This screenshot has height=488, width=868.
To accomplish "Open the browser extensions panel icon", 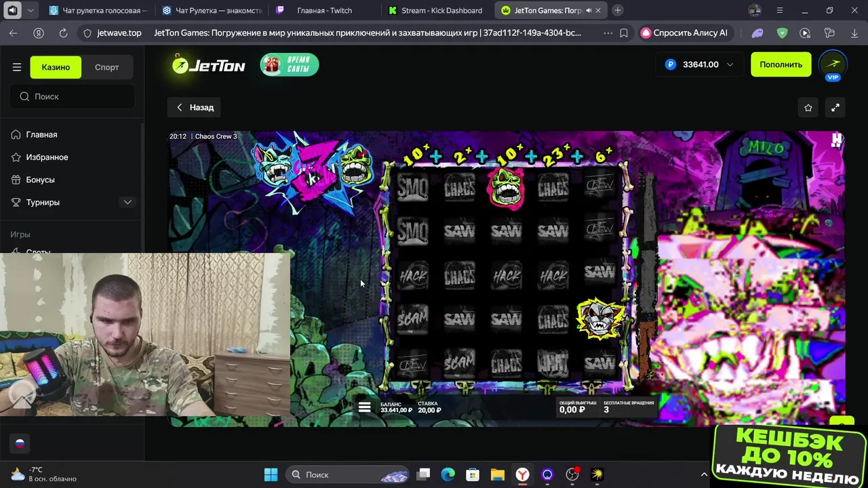I will pyautogui.click(x=829, y=33).
